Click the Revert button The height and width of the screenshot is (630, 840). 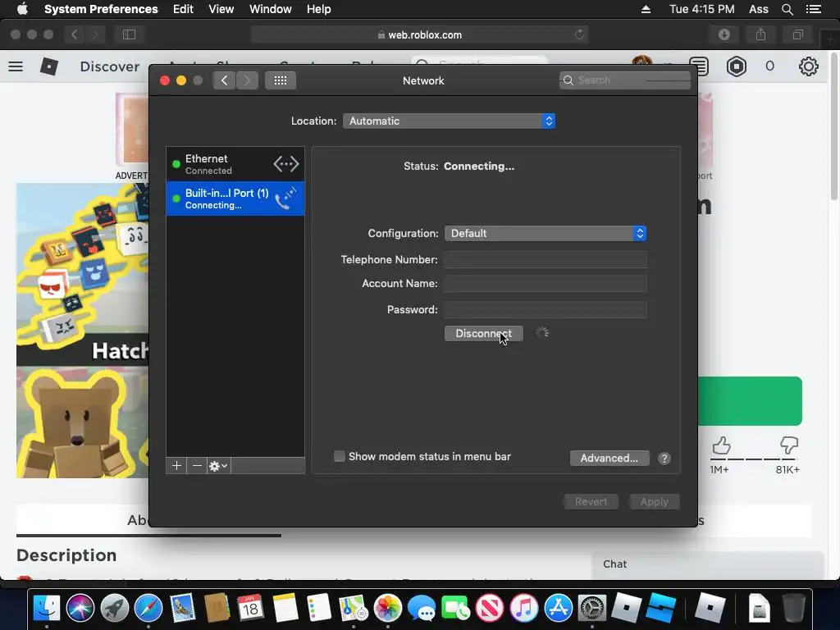coord(591,501)
